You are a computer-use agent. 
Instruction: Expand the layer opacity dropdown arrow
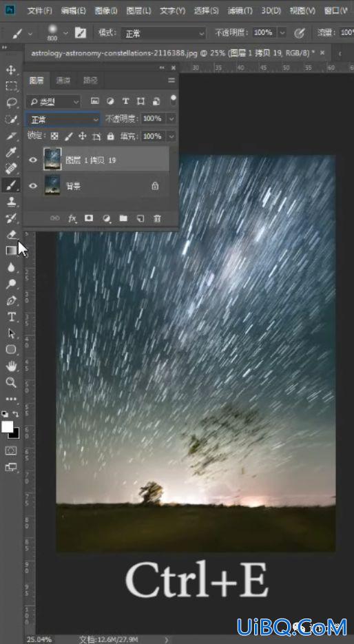click(x=171, y=118)
